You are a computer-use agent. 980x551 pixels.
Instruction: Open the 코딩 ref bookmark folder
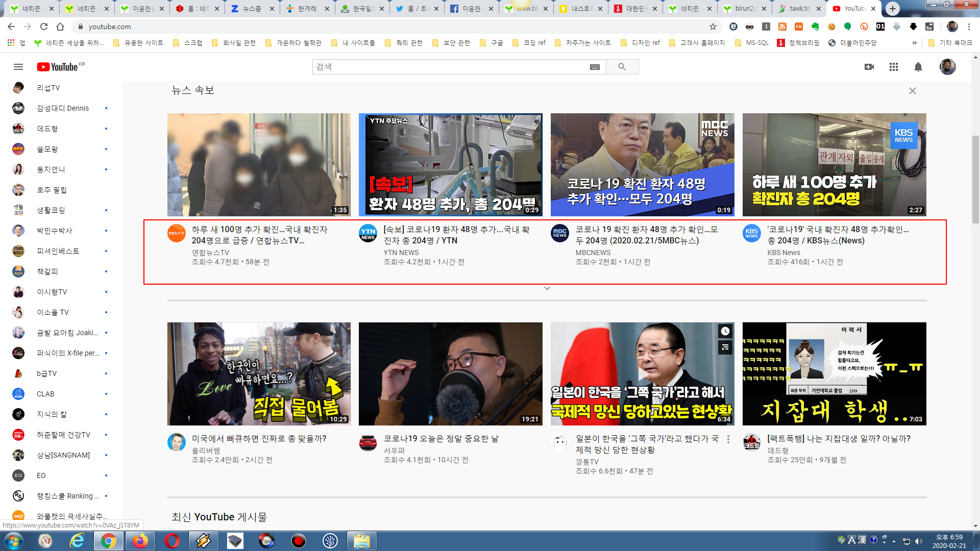point(529,43)
